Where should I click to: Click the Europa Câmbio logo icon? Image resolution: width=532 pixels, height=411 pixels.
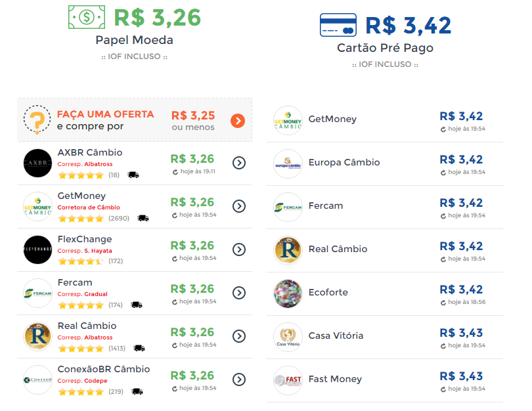coord(288,163)
